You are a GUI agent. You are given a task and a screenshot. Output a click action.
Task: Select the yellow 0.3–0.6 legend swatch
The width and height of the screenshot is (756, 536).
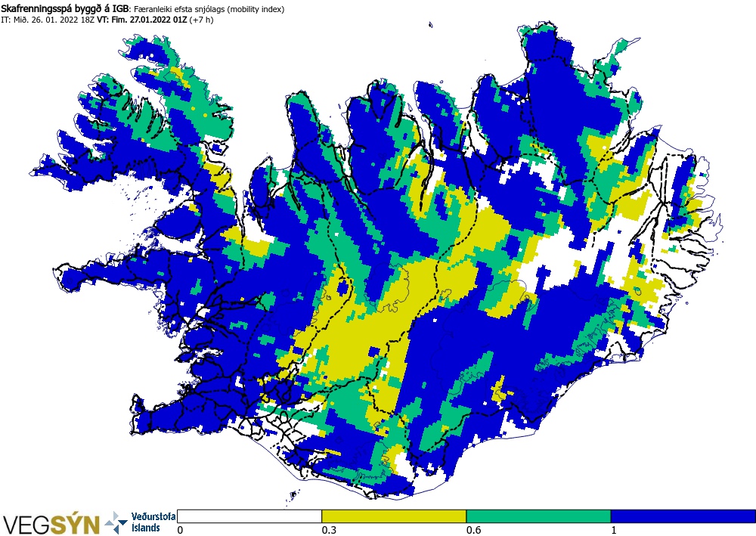[394, 516]
